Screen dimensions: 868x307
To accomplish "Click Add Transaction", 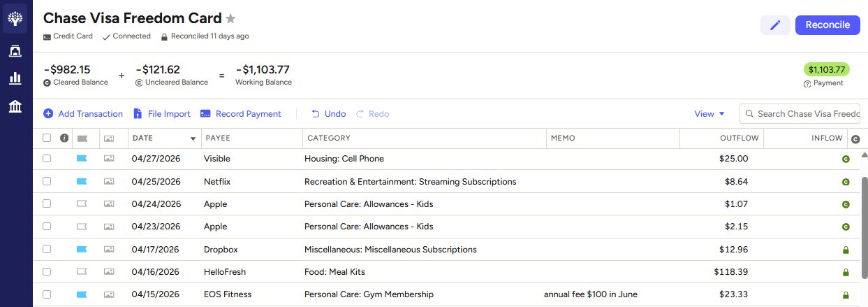I will click(x=83, y=113).
